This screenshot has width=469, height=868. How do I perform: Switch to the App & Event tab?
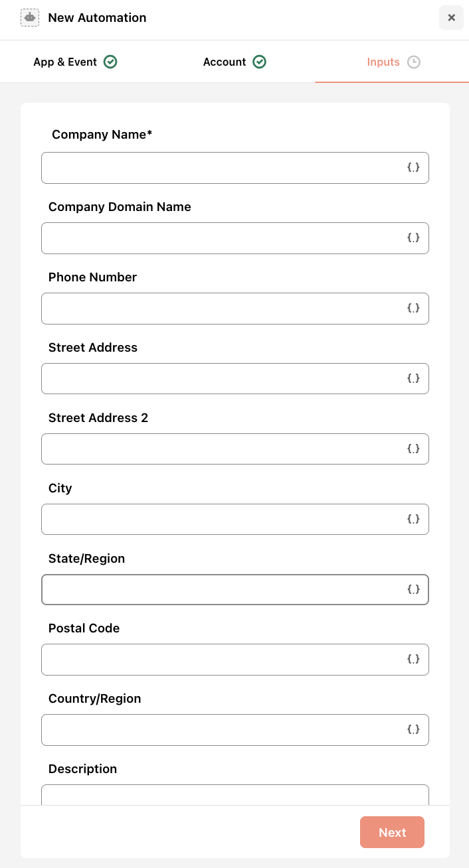pos(75,62)
